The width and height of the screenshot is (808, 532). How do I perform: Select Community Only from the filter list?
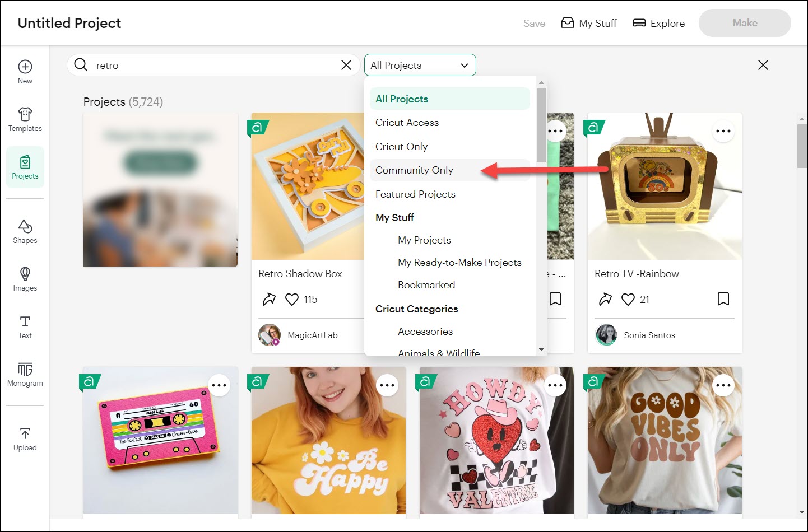pyautogui.click(x=414, y=170)
